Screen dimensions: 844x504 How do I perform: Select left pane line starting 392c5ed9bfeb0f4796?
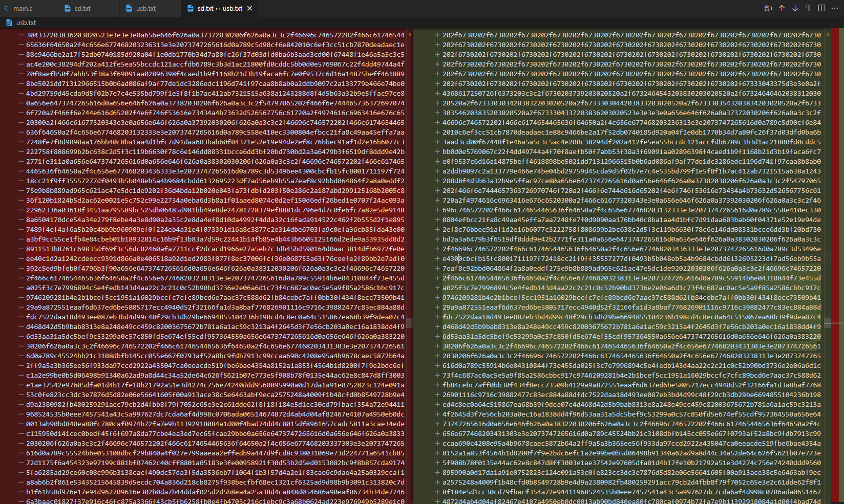click(215, 268)
